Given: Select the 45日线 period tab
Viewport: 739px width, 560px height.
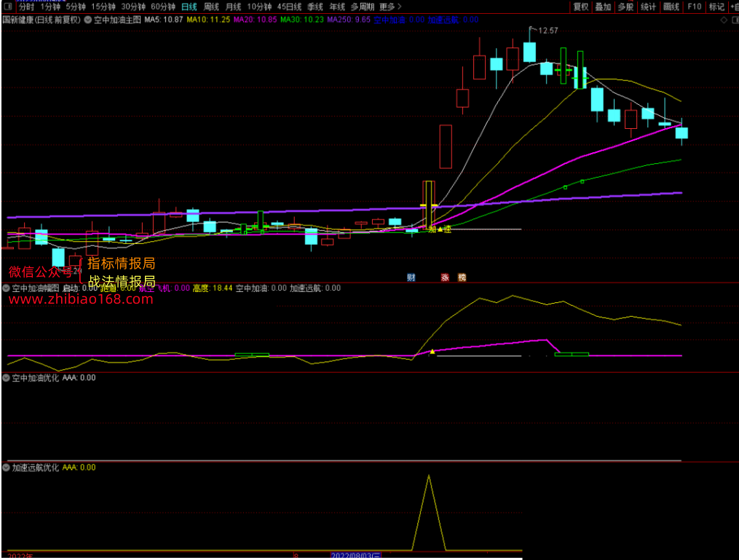Looking at the screenshot, I should [289, 7].
